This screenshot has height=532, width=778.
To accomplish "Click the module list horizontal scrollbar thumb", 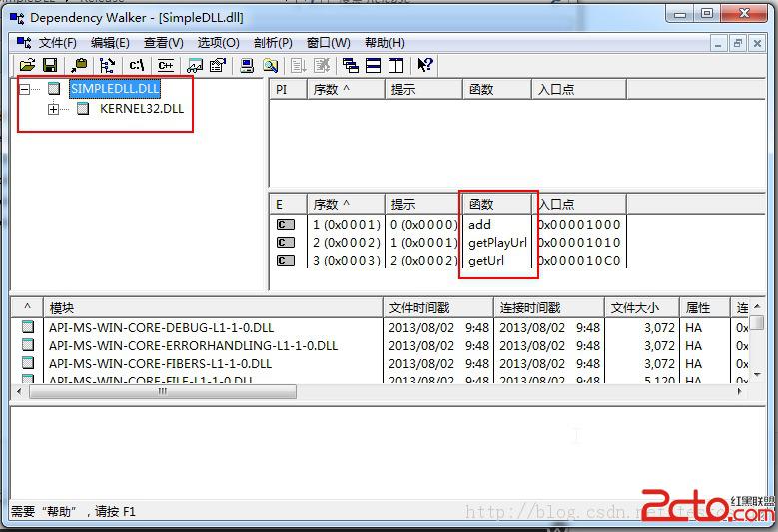I will [163, 391].
